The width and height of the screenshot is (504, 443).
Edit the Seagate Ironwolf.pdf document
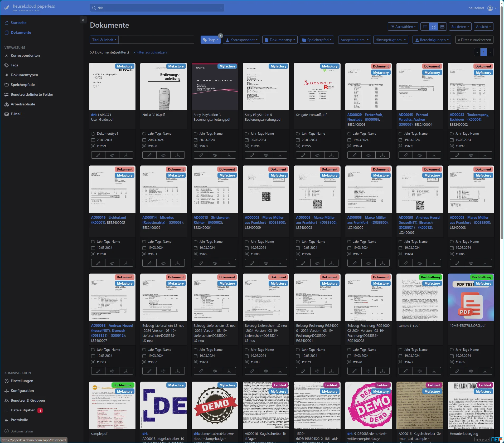303,155
